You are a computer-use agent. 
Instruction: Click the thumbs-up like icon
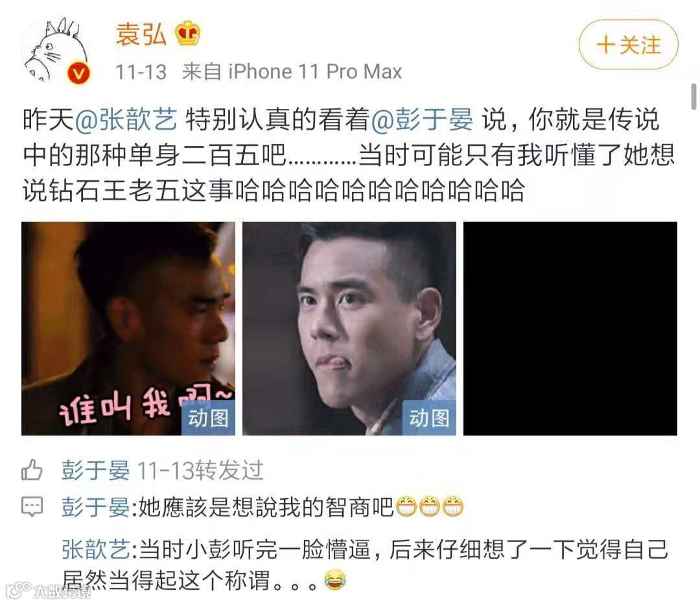tap(32, 470)
